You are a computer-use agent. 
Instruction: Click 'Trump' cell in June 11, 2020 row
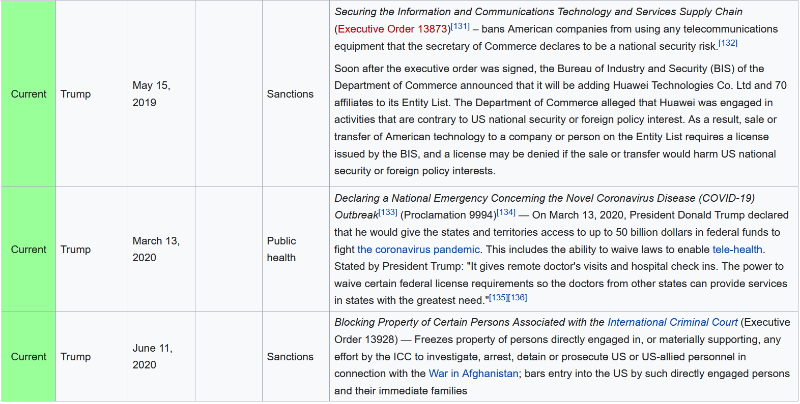pos(75,356)
